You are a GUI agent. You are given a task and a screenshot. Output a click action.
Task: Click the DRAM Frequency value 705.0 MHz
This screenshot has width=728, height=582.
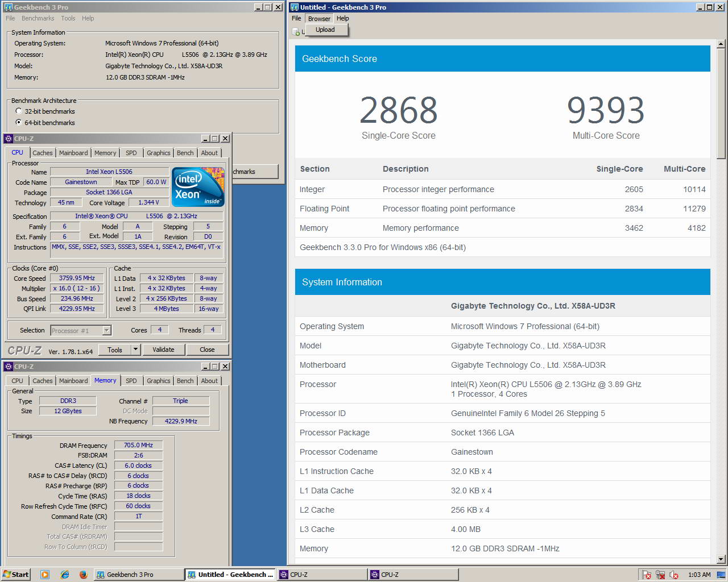click(x=139, y=445)
